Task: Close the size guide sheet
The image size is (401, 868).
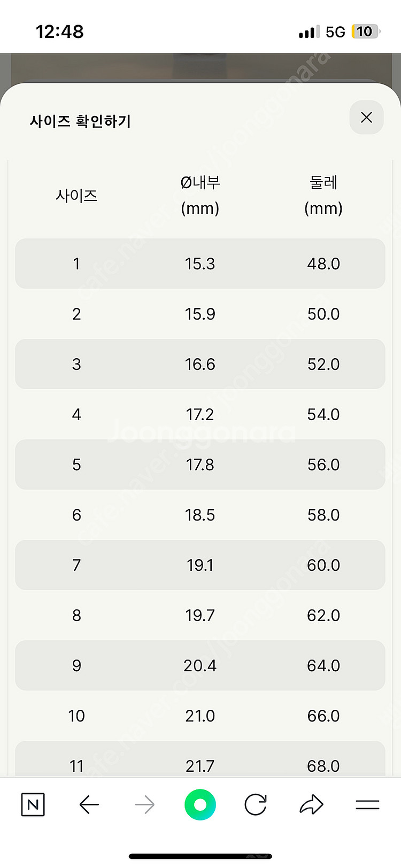Action: pos(366,118)
